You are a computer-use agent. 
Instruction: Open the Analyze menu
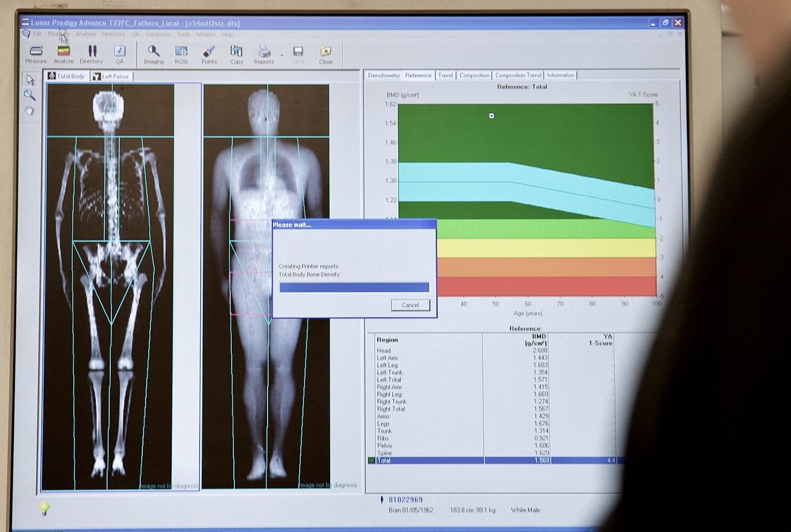pos(86,34)
